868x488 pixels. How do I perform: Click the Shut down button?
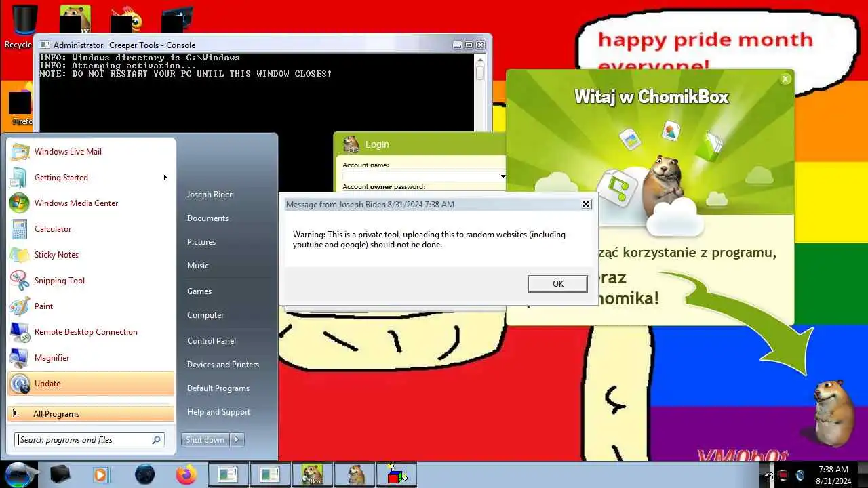pyautogui.click(x=205, y=440)
